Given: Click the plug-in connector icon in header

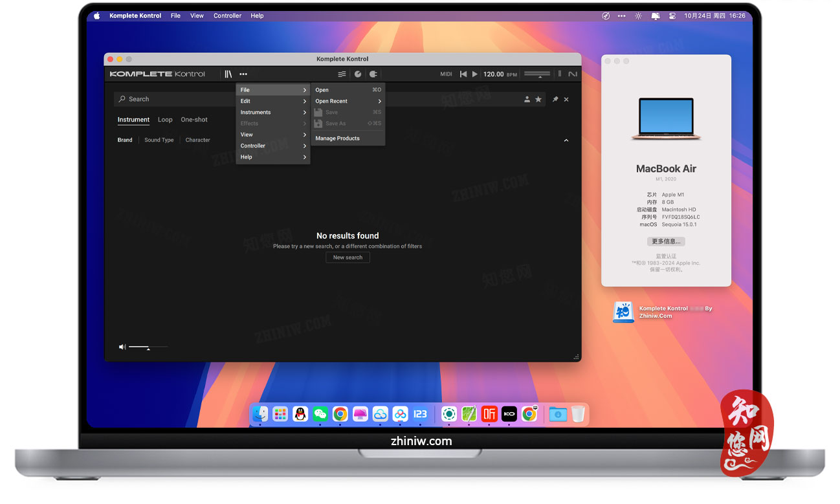Looking at the screenshot, I should click(373, 74).
